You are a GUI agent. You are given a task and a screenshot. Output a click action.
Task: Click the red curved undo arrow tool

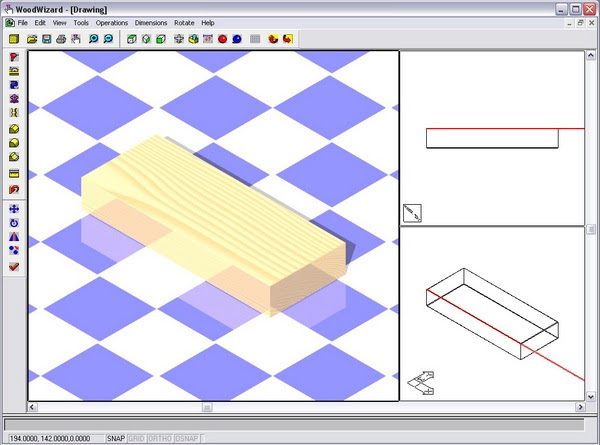click(14, 189)
